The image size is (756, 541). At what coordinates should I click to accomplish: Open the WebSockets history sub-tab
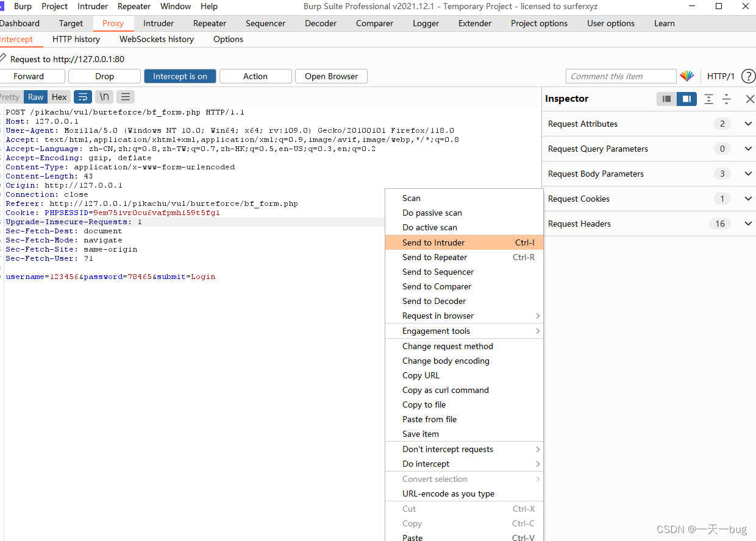157,39
